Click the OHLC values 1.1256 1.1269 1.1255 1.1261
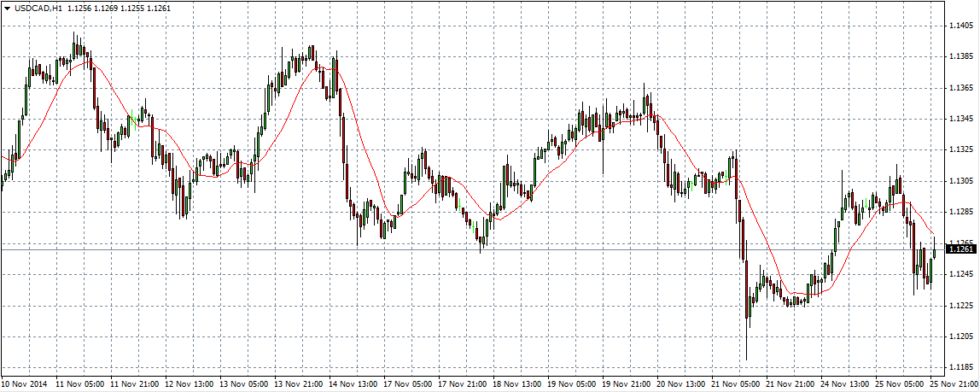 point(115,9)
